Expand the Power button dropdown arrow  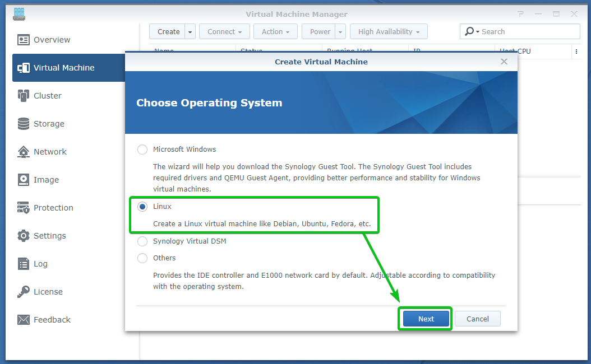click(x=340, y=31)
